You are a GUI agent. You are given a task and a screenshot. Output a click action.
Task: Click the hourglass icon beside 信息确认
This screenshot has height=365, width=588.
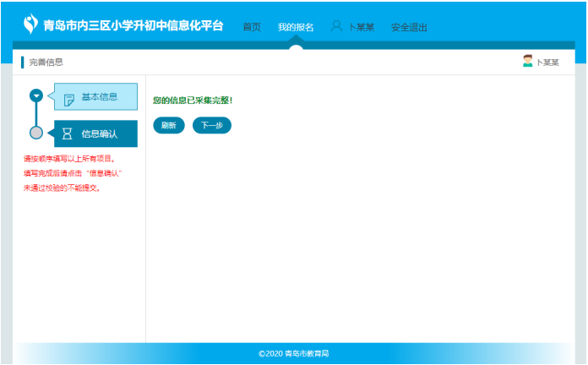[x=68, y=133]
